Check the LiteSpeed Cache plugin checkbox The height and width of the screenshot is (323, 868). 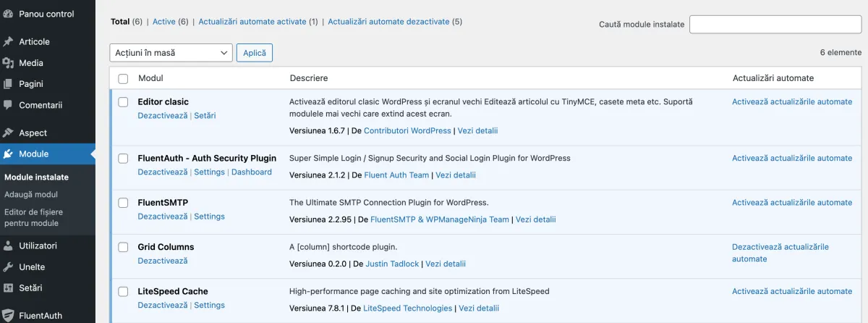(x=123, y=292)
